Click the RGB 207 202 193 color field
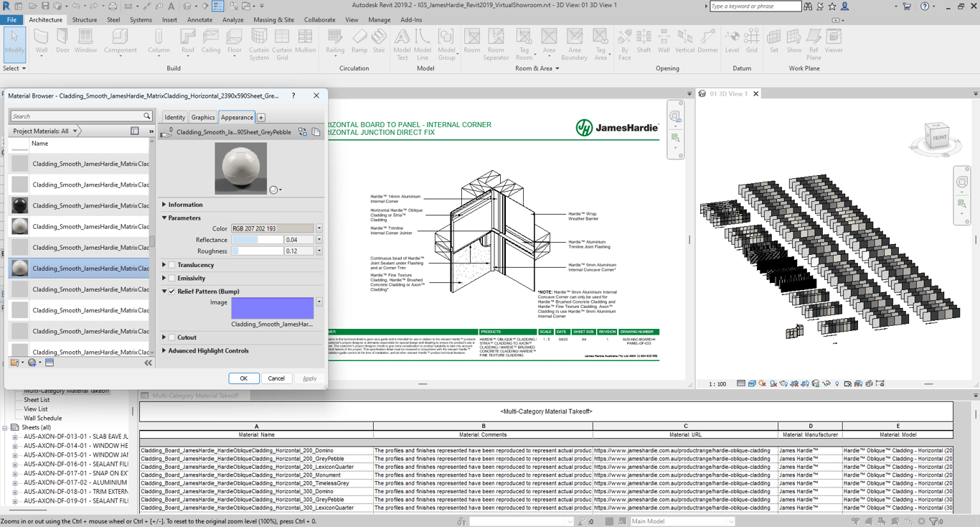The height and width of the screenshot is (527, 980). point(272,228)
